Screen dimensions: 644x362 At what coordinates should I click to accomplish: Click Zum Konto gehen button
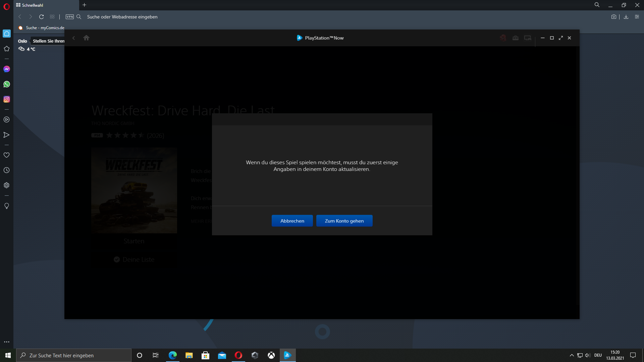(x=344, y=221)
